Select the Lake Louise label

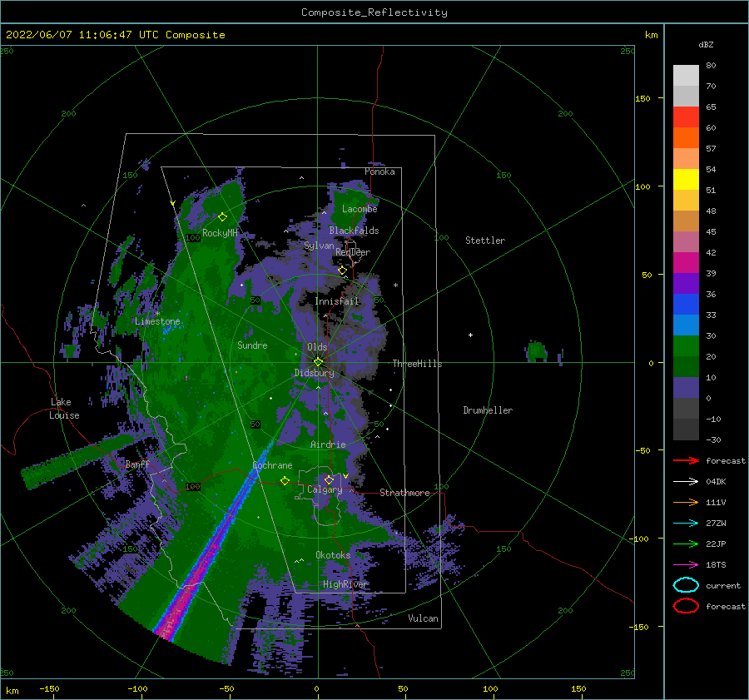click(x=64, y=409)
